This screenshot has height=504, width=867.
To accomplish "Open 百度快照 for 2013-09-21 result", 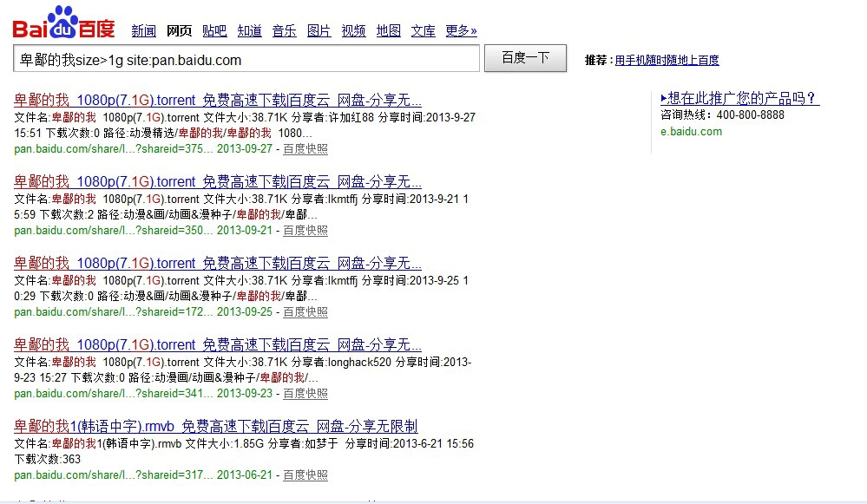I will click(305, 231).
